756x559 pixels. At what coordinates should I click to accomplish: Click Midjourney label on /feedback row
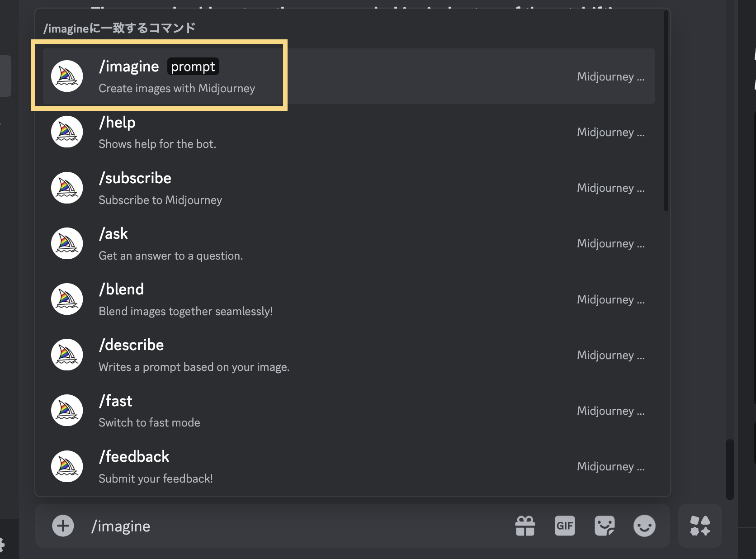point(610,466)
